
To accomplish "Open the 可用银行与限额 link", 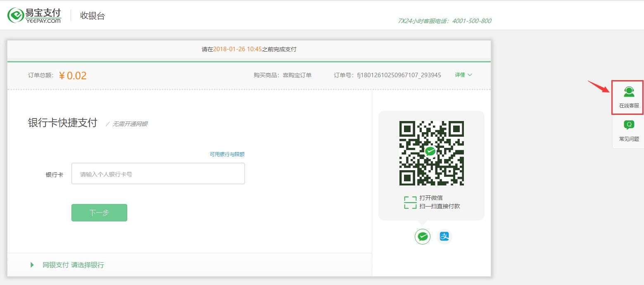I will pyautogui.click(x=227, y=154).
